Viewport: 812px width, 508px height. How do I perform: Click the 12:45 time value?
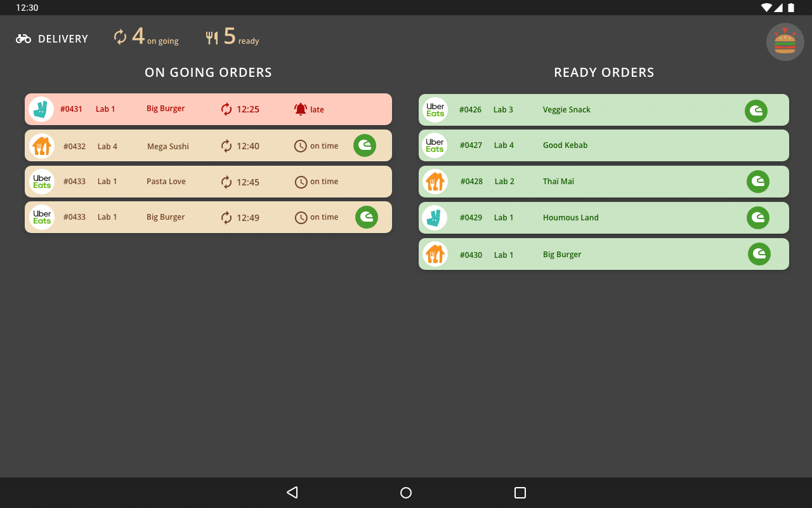tap(248, 182)
